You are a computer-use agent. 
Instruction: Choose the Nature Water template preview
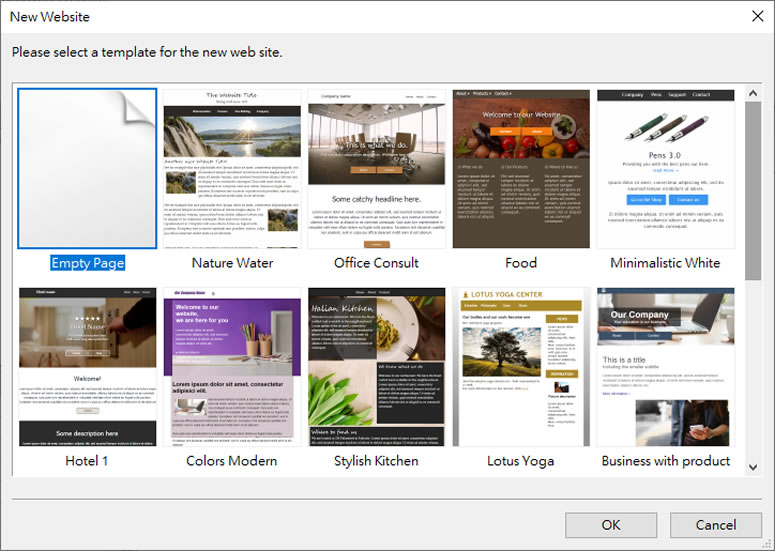click(x=232, y=169)
